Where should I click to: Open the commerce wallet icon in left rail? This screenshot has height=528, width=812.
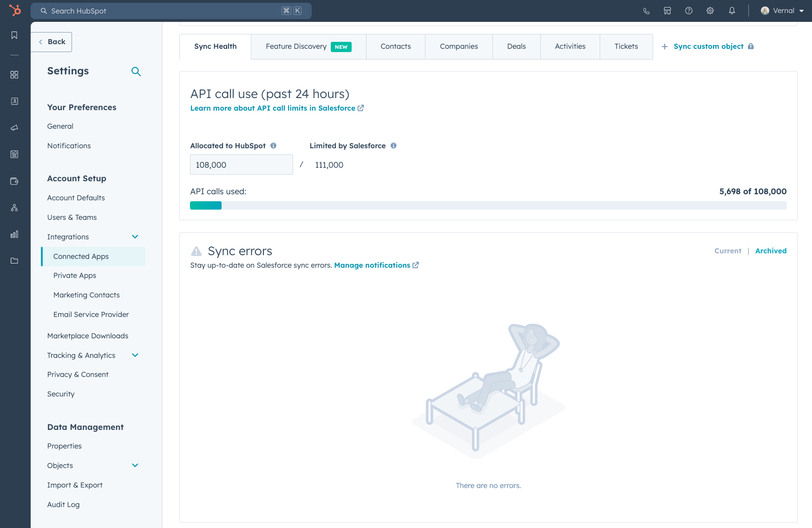coord(14,181)
